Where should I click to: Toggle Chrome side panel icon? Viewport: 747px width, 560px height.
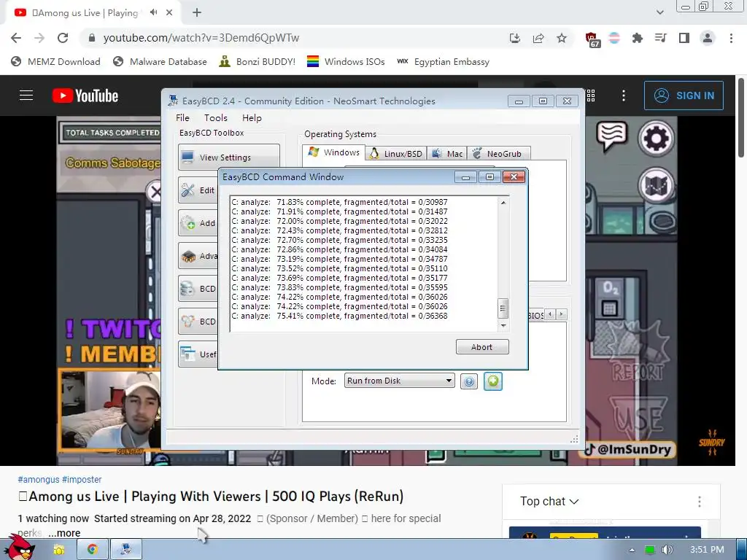(684, 38)
